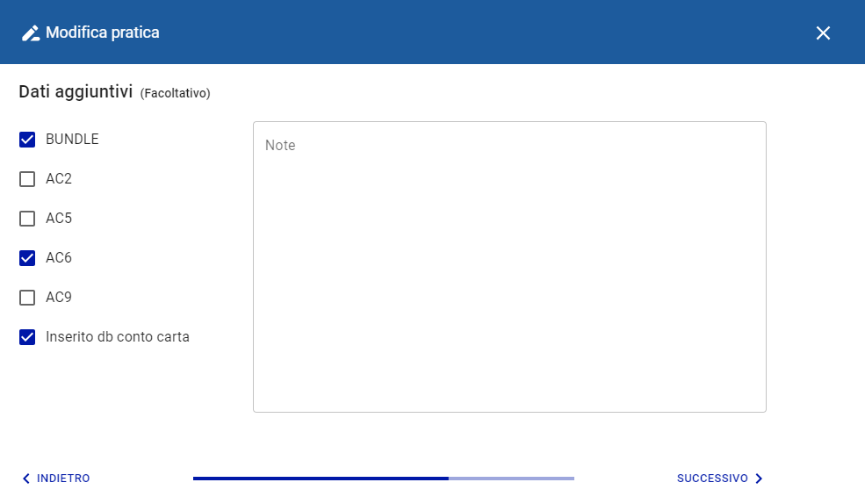Untick the Inserito db conto carta checkbox

(x=27, y=337)
